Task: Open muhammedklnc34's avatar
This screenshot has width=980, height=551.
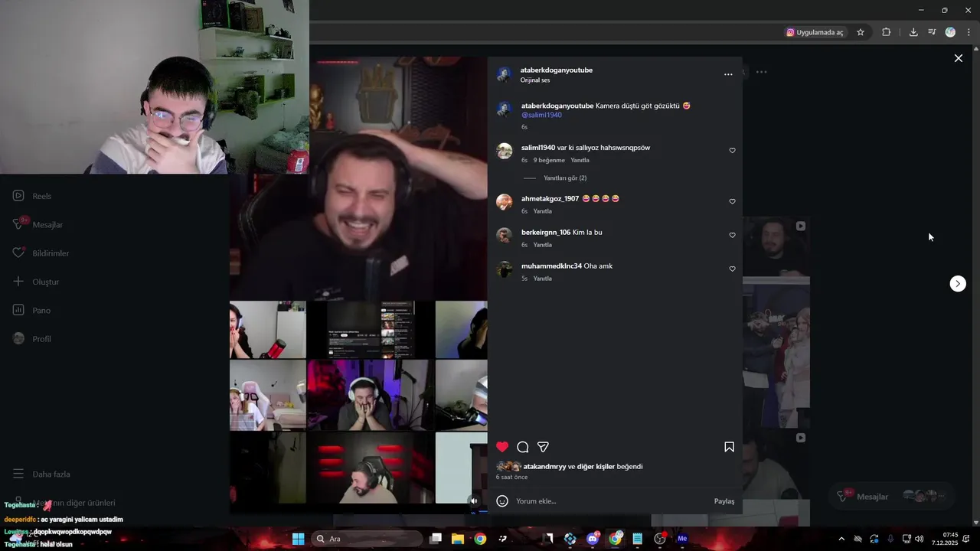Action: [504, 269]
